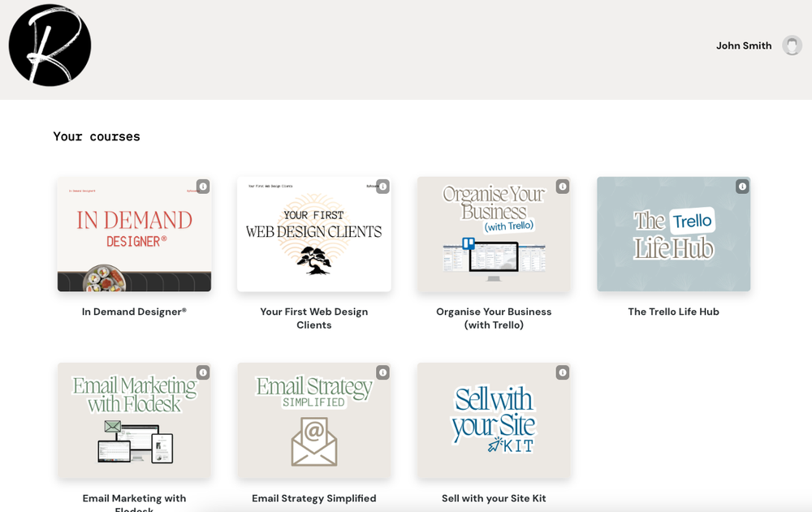Open info icon on Organise Your Business card
This screenshot has width=812, height=512.
point(563,187)
